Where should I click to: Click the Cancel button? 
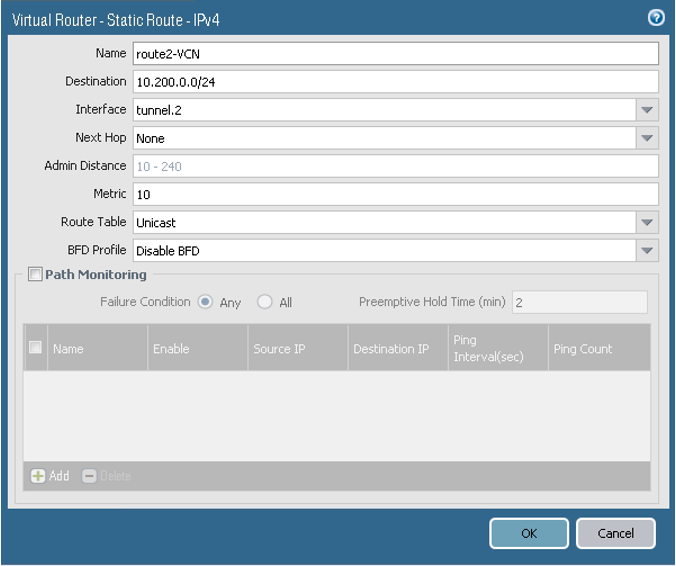pos(615,533)
